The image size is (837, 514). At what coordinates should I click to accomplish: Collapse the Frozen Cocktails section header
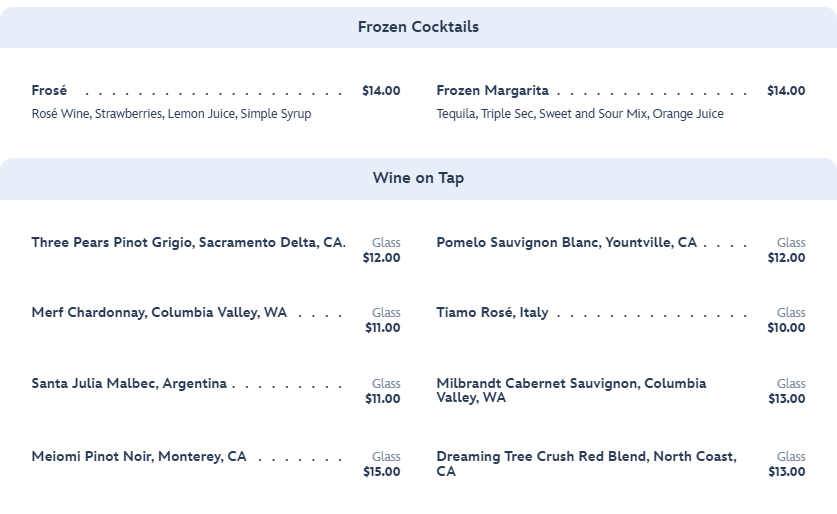coord(418,27)
